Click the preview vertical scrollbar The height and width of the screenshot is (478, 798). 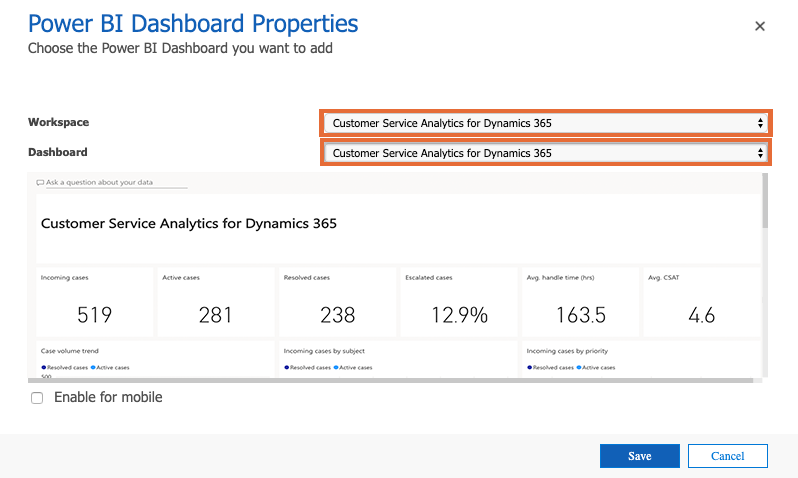click(765, 201)
